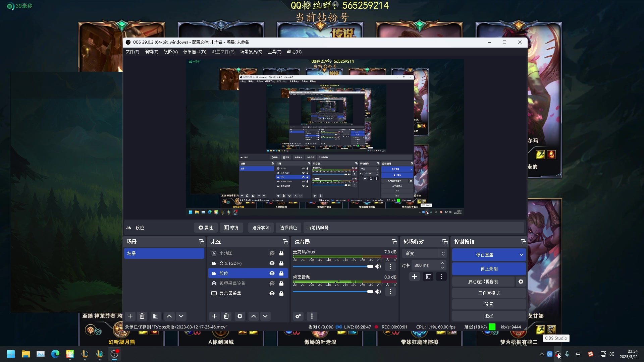Viewport: 644px width, 362px height.
Task: Unlock the 显示器采集 source
Action: pos(281,293)
